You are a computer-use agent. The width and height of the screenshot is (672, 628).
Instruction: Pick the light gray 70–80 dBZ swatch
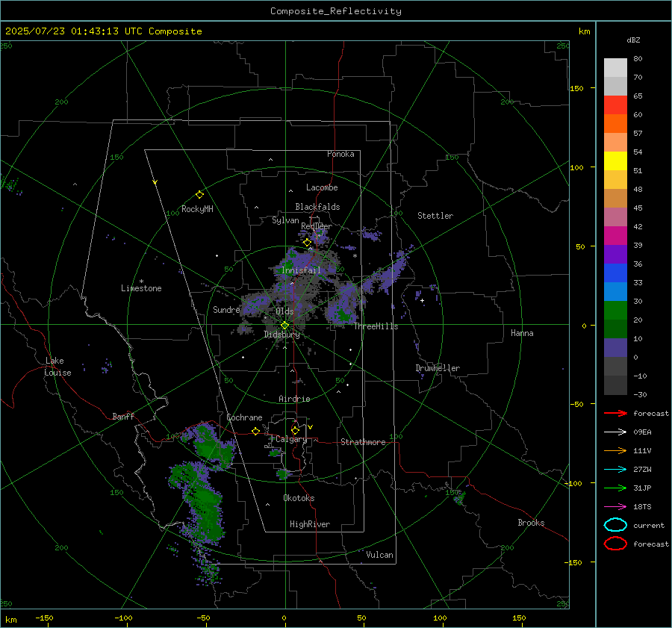click(615, 68)
